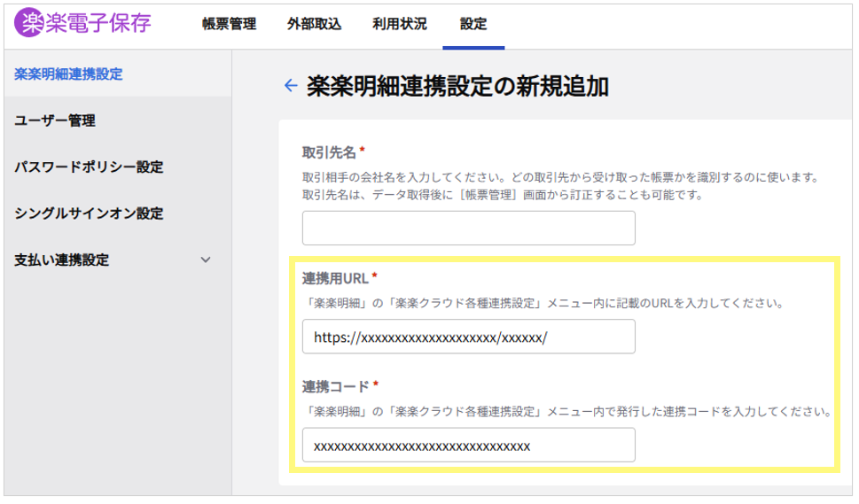Open シングルサインオン設定 in the sidebar
This screenshot has width=859, height=504.
pos(89,213)
